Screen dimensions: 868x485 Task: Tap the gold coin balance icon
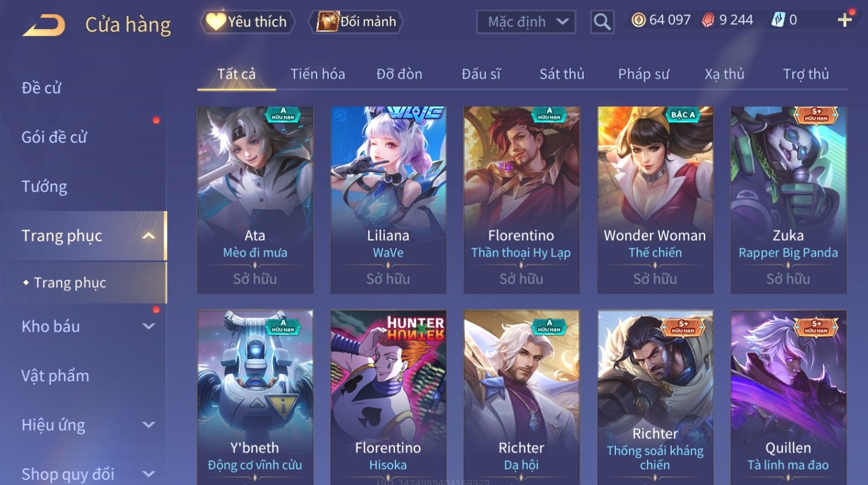[638, 20]
